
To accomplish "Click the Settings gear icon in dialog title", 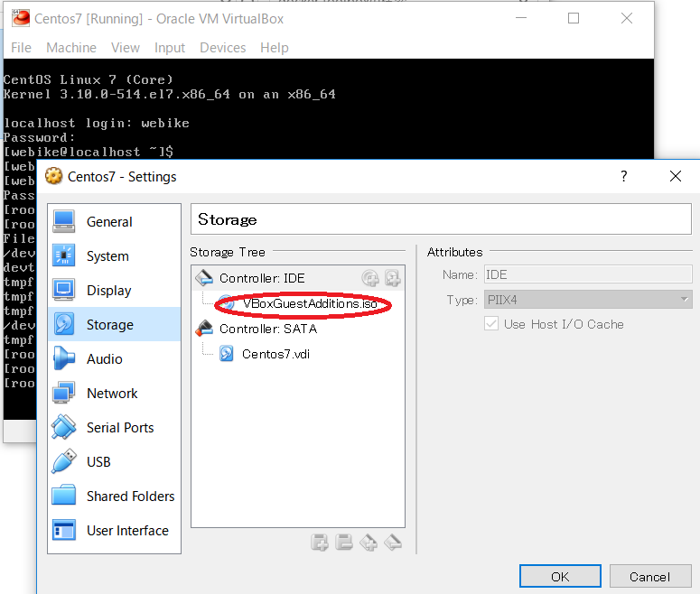I will point(53,176).
